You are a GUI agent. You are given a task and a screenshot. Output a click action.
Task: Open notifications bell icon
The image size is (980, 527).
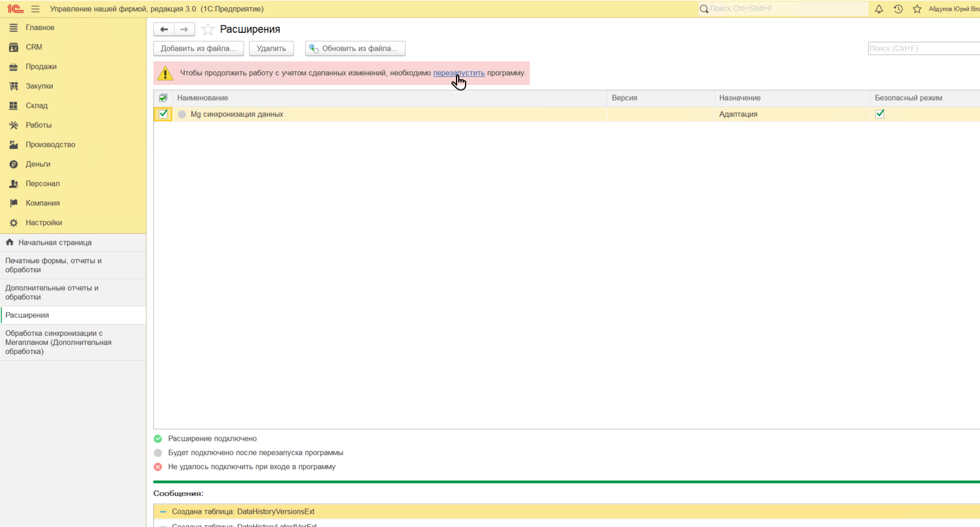click(878, 9)
